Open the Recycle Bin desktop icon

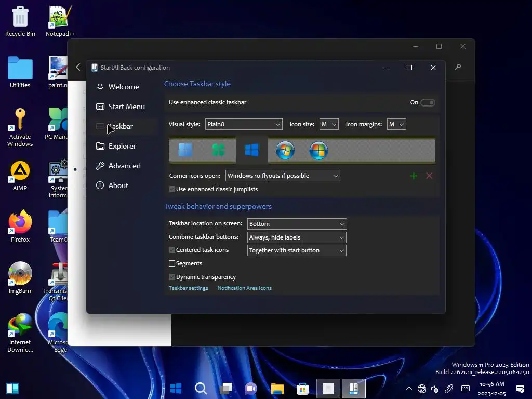pos(20,21)
